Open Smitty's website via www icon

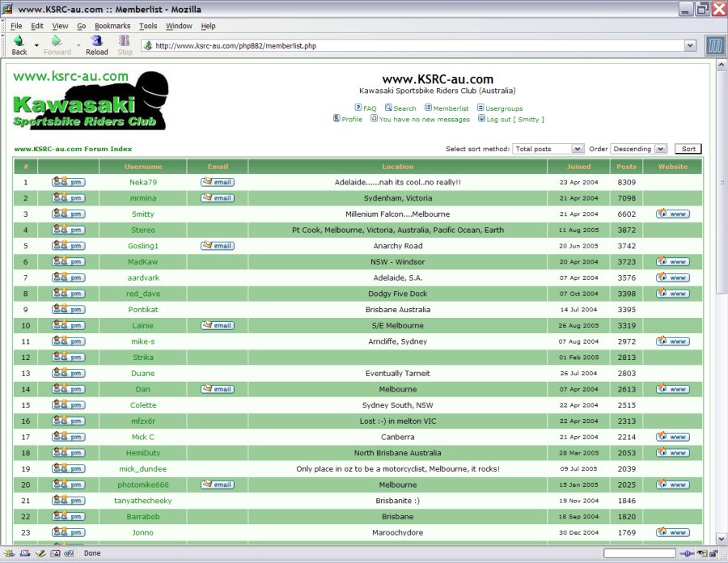[x=673, y=214]
